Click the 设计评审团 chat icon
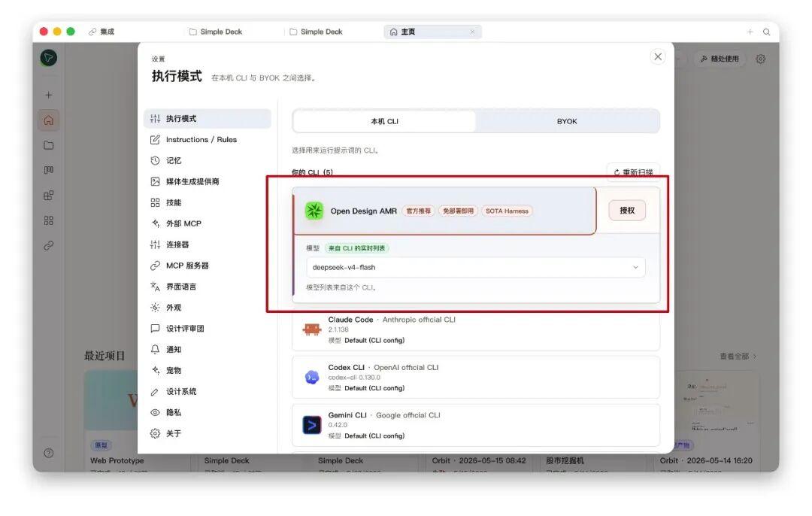Viewport: 812px width, 516px height. tap(155, 329)
